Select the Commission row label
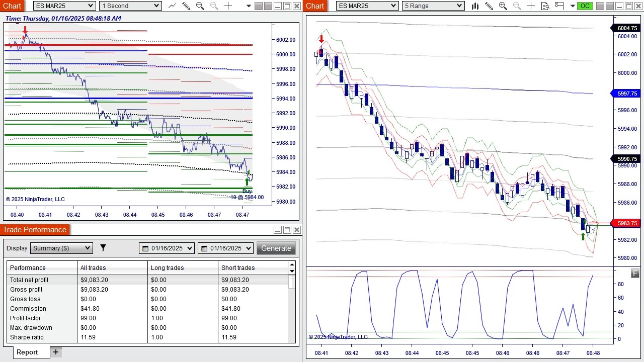This screenshot has height=362, width=644. coord(28,309)
